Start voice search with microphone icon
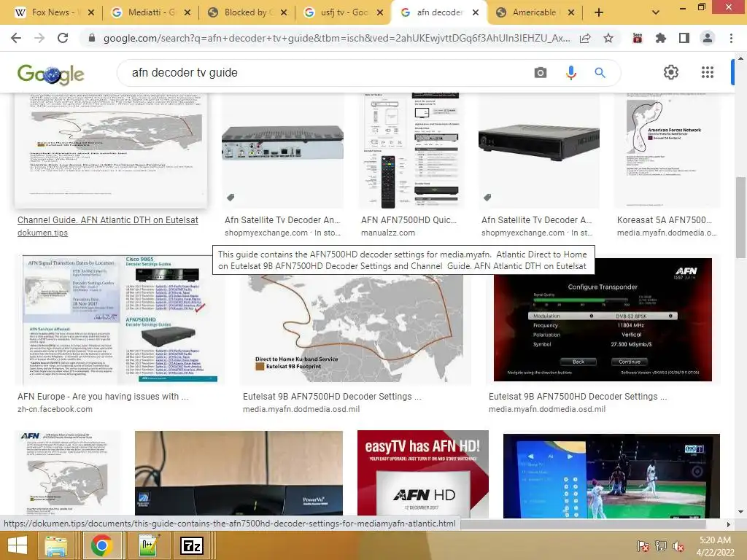The width and height of the screenshot is (747, 560). pyautogui.click(x=570, y=72)
